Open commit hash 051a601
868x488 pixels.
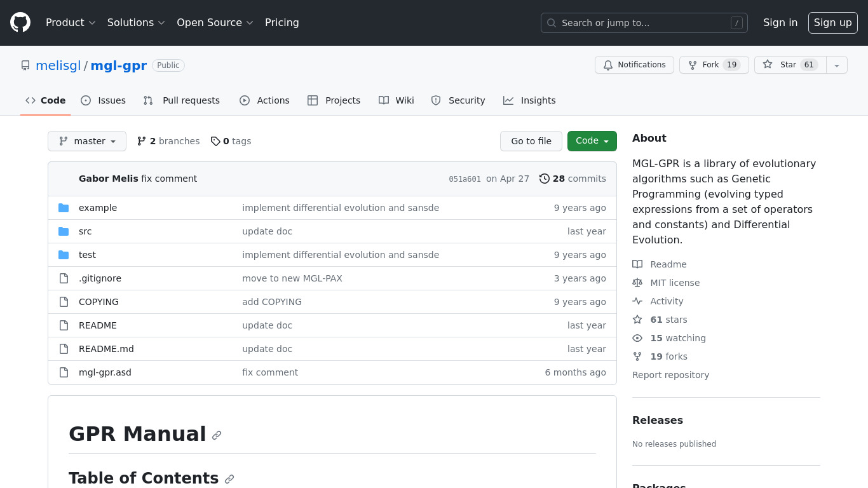(465, 179)
